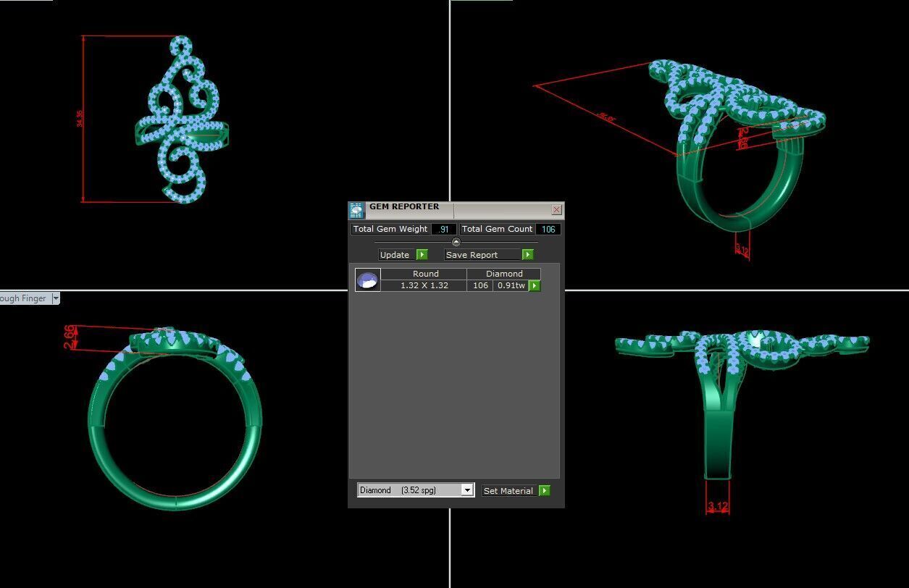Open the Diamond (3.52 spg) material dropdown

pyautogui.click(x=416, y=490)
